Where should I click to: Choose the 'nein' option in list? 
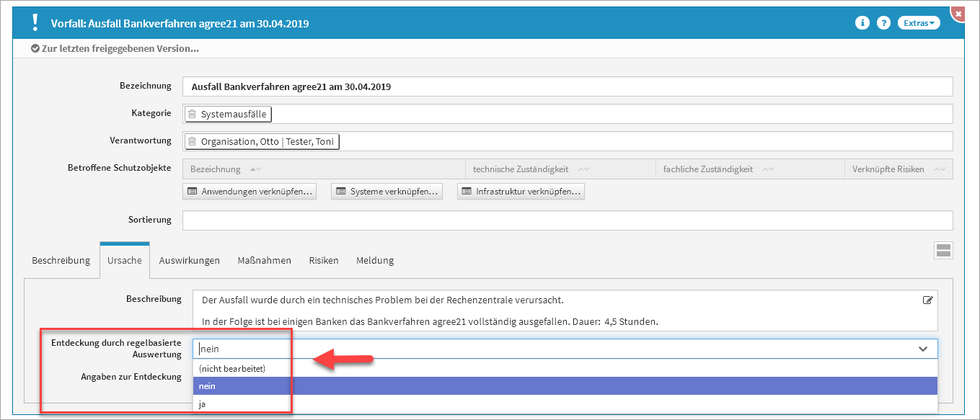[x=565, y=386]
